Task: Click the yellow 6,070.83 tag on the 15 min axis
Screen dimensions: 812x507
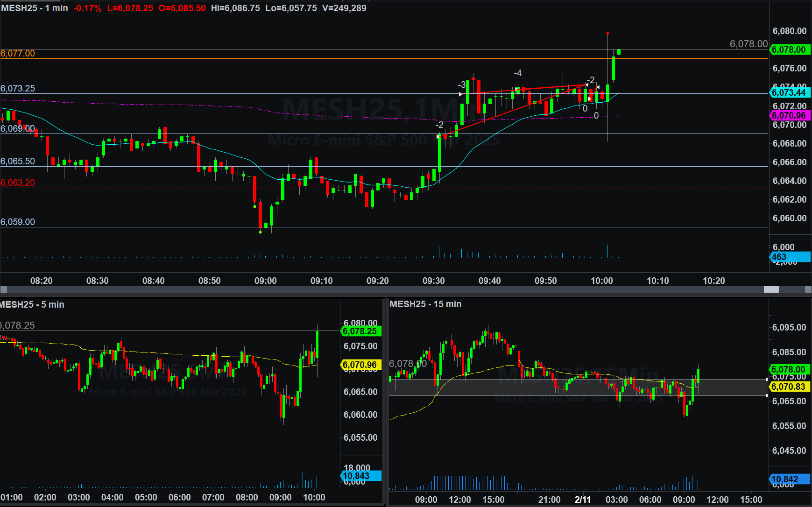Action: tap(790, 387)
